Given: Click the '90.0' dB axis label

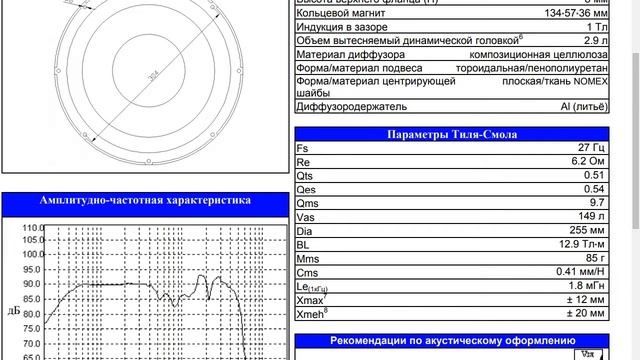Looking at the screenshot, I should (x=32, y=284).
